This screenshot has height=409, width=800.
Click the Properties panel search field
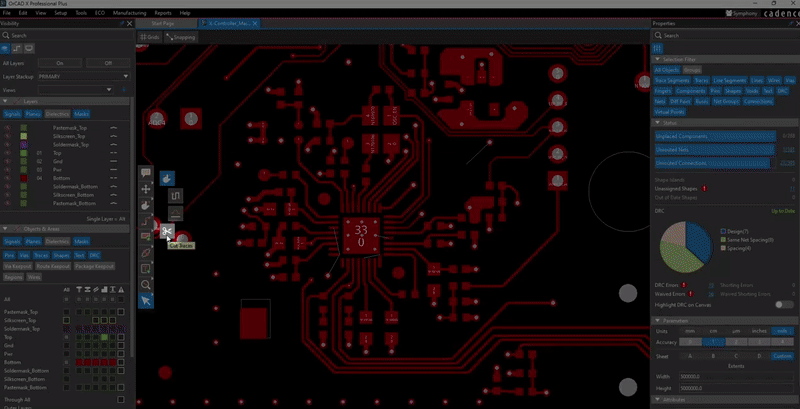[x=725, y=36]
